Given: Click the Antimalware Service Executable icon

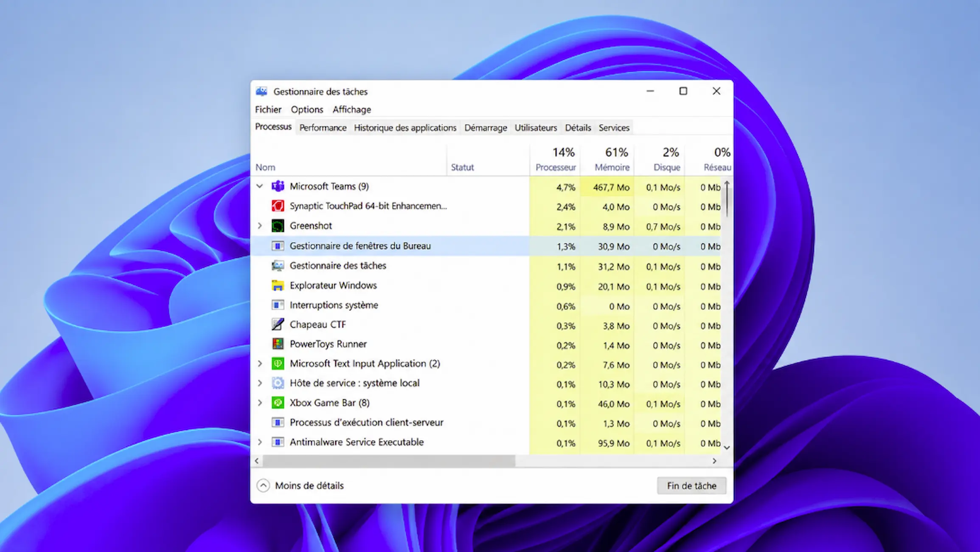Looking at the screenshot, I should pos(278,442).
